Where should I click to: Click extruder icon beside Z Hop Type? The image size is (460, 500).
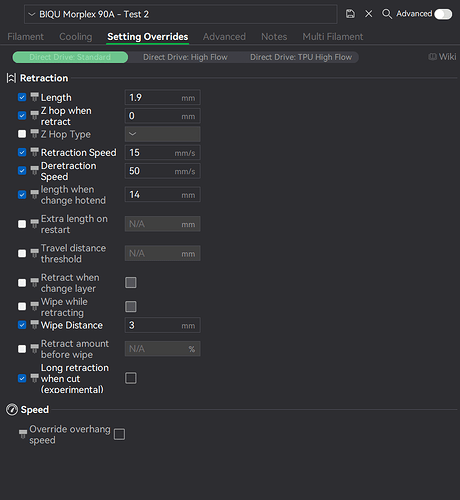[35, 134]
